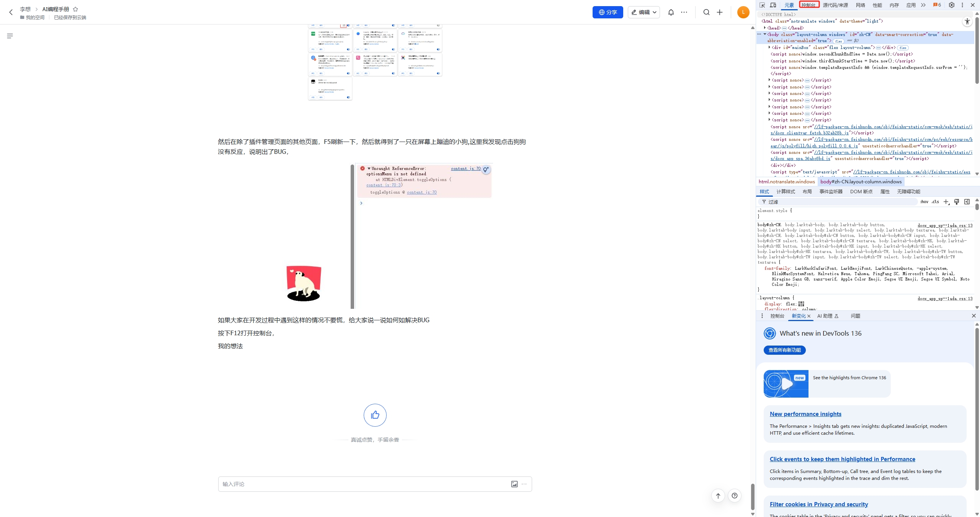The height and width of the screenshot is (517, 980).
Task: Activate the inspect element picker
Action: [762, 5]
